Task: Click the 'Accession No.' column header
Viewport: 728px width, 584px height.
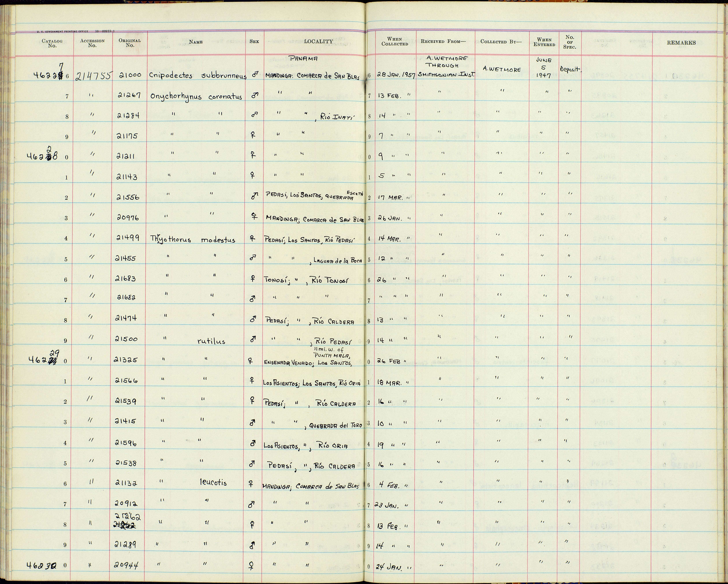Action: [92, 43]
